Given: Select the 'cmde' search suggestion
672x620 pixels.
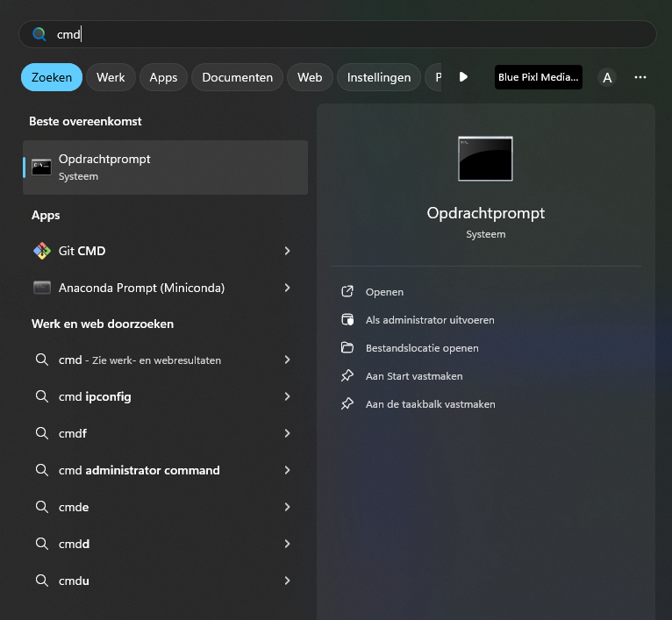Looking at the screenshot, I should [x=166, y=507].
